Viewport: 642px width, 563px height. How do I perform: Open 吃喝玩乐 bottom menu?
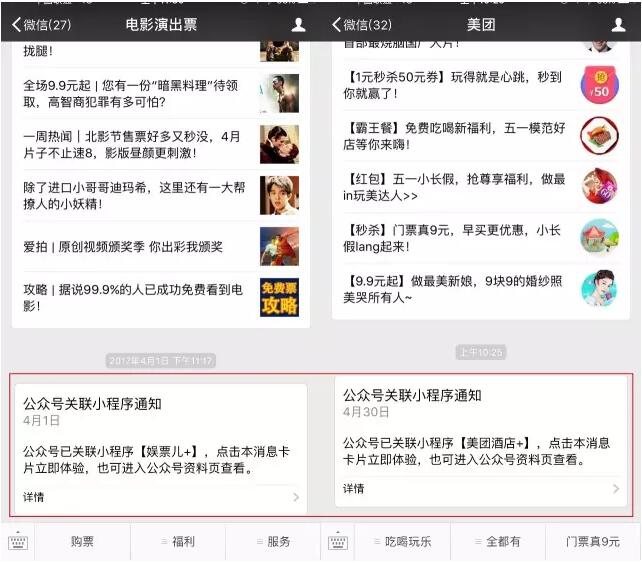402,542
